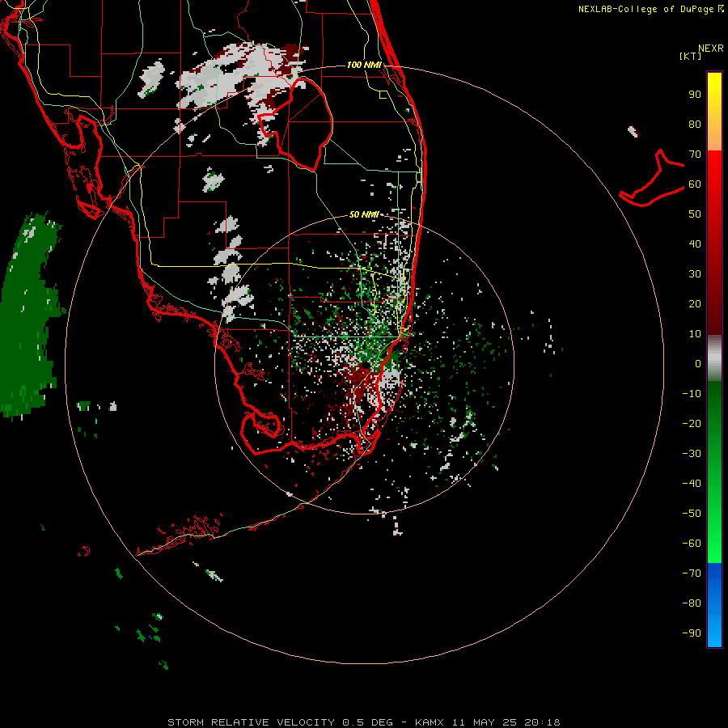Click the -50 value on velocity scale

(692, 514)
